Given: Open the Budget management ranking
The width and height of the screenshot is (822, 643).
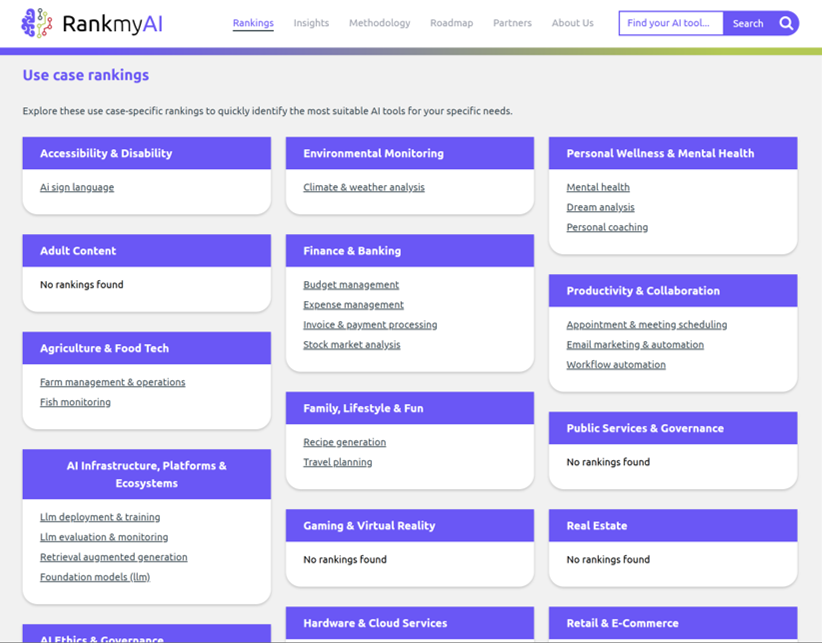Looking at the screenshot, I should [x=351, y=285].
